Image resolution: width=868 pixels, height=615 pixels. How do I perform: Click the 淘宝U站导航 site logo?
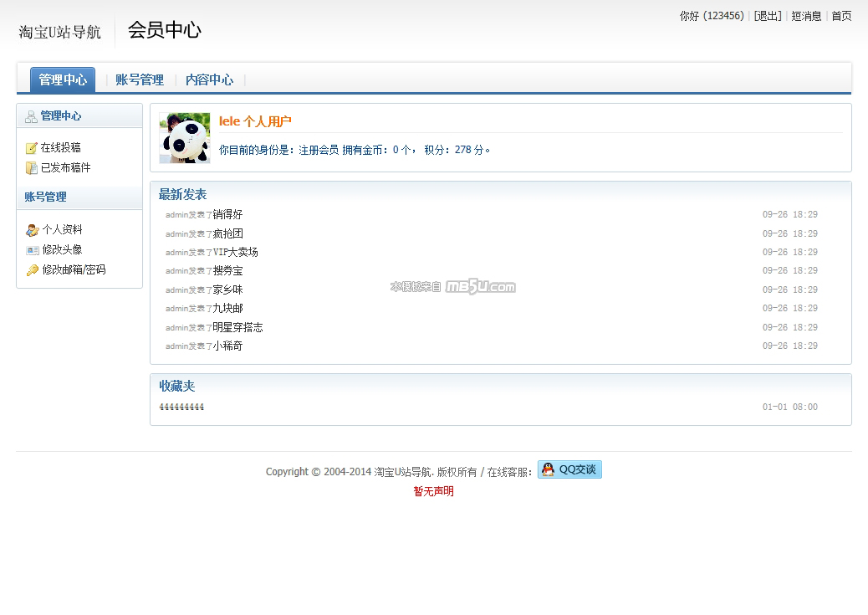(x=60, y=32)
